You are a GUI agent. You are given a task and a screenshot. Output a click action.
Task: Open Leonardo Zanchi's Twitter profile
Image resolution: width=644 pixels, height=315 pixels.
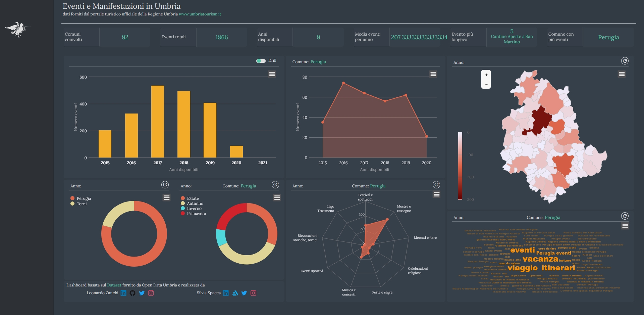coord(142,293)
